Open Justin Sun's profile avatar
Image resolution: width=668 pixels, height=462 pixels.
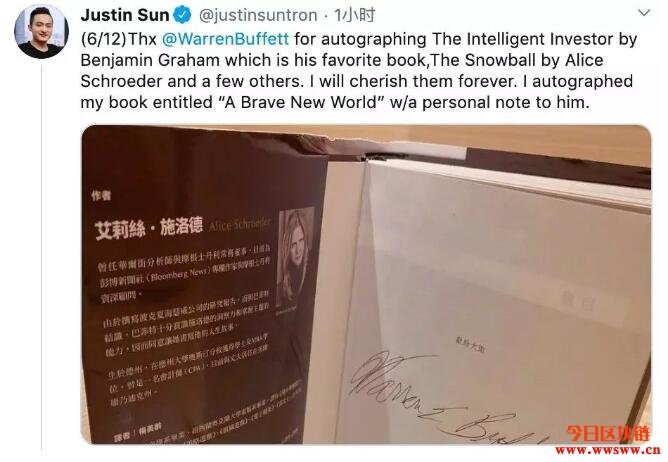pos(42,31)
